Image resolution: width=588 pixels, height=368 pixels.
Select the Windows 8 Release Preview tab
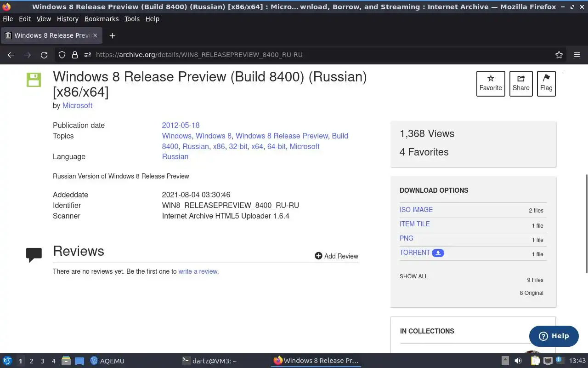51,35
